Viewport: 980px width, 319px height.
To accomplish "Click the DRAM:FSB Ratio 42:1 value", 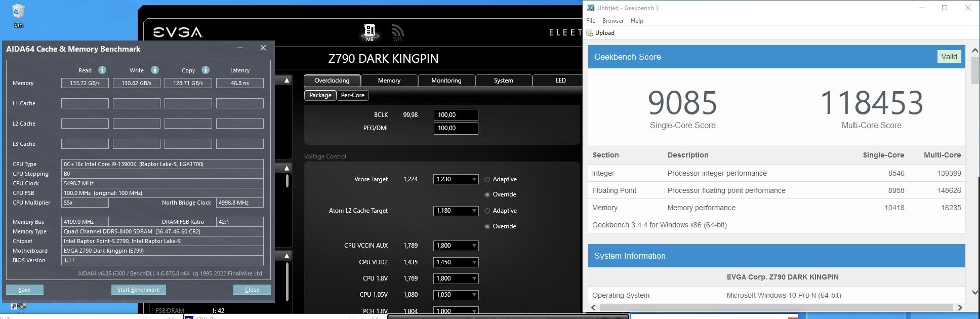I will 240,222.
